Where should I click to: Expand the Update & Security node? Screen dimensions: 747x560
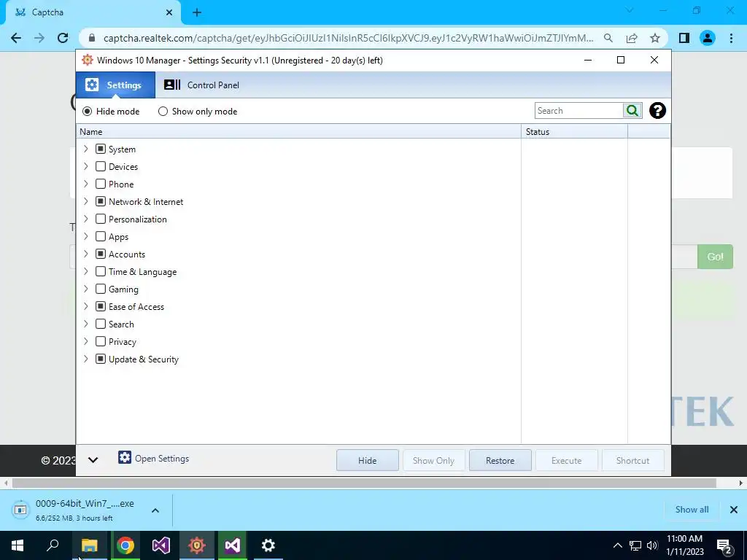click(86, 359)
